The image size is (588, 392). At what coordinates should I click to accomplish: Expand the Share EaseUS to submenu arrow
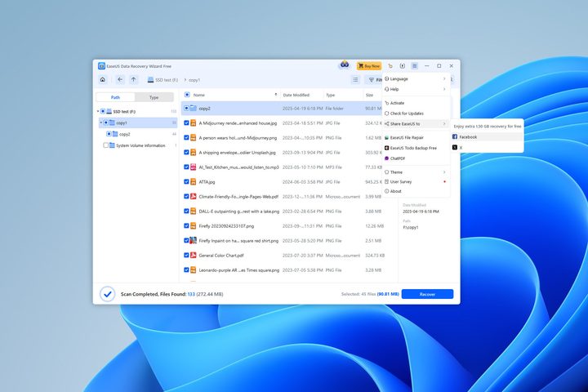pyautogui.click(x=444, y=124)
